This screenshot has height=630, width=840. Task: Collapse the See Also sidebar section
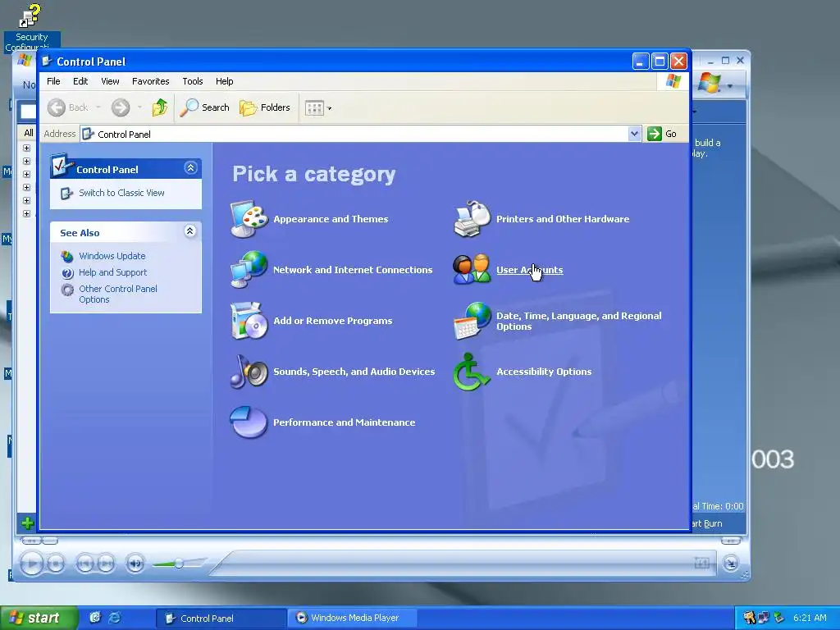(189, 231)
